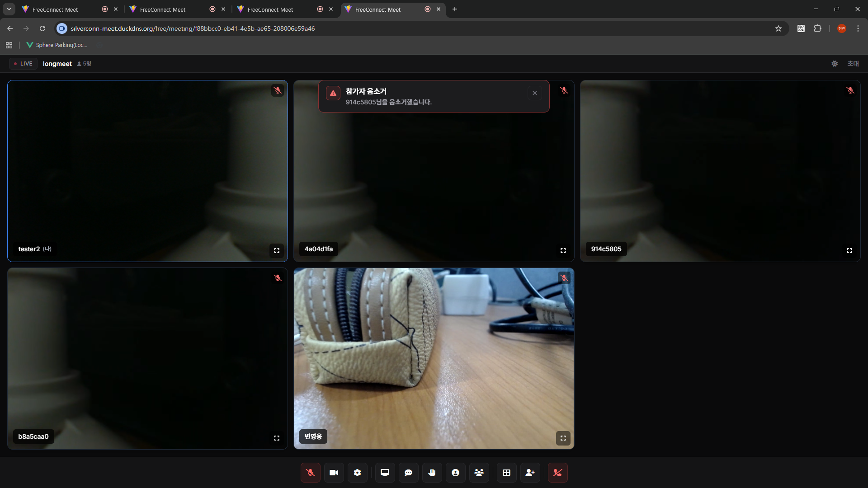Open the participants list icon
The image size is (868, 488).
click(x=479, y=473)
